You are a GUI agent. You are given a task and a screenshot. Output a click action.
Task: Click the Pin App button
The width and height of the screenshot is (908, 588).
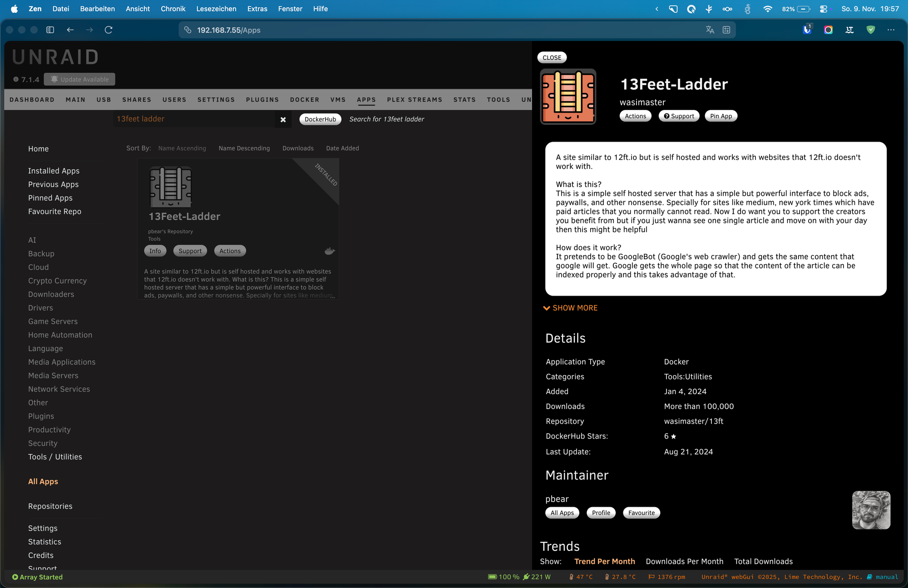[720, 116]
